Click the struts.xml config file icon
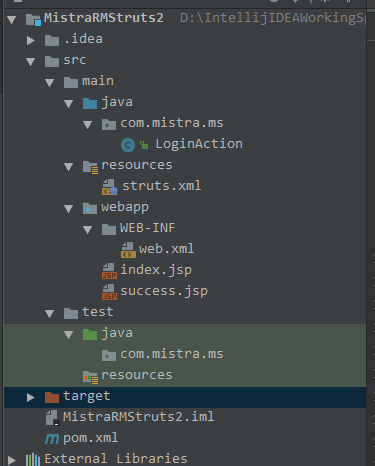The height and width of the screenshot is (466, 375). click(x=109, y=187)
